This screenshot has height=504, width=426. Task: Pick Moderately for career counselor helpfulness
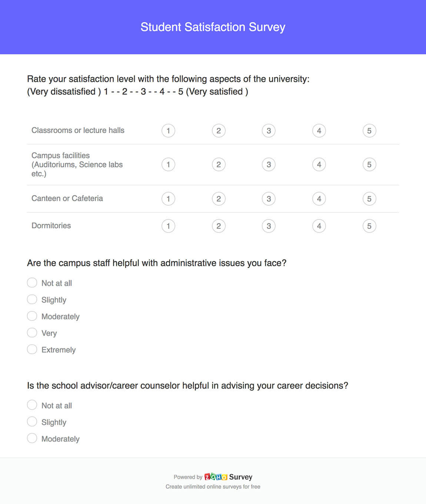coord(32,438)
